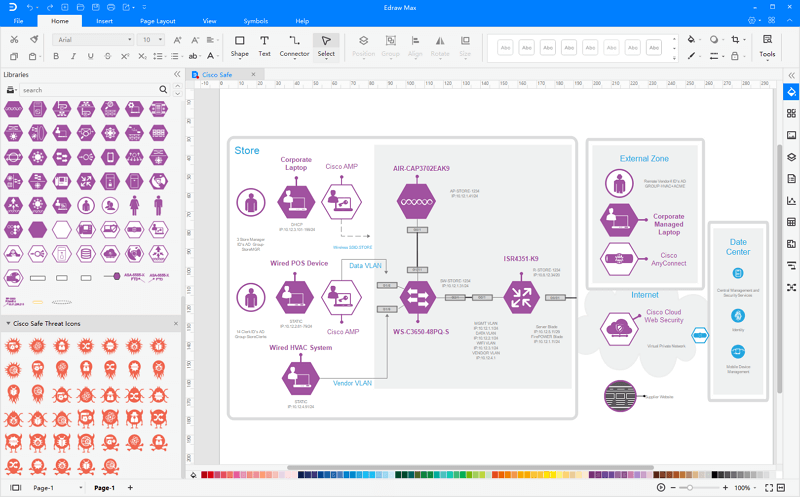Open the Align tool
This screenshot has height=497, width=800.
(415, 46)
